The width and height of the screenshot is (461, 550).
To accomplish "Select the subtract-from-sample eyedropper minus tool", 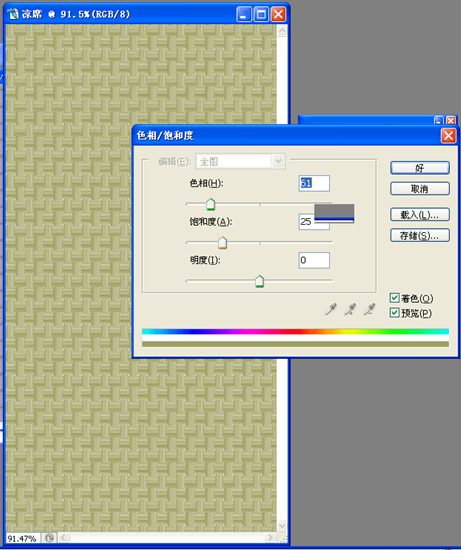I will coord(369,309).
